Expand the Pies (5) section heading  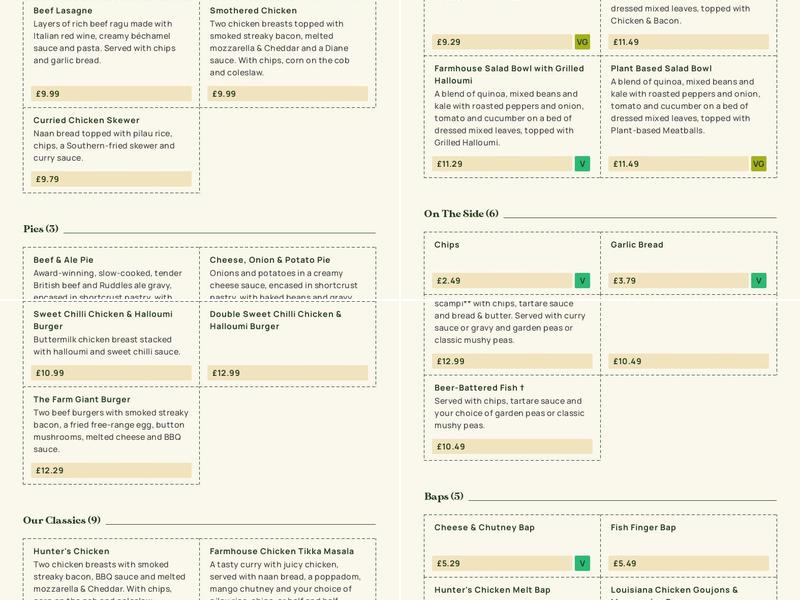coord(41,229)
